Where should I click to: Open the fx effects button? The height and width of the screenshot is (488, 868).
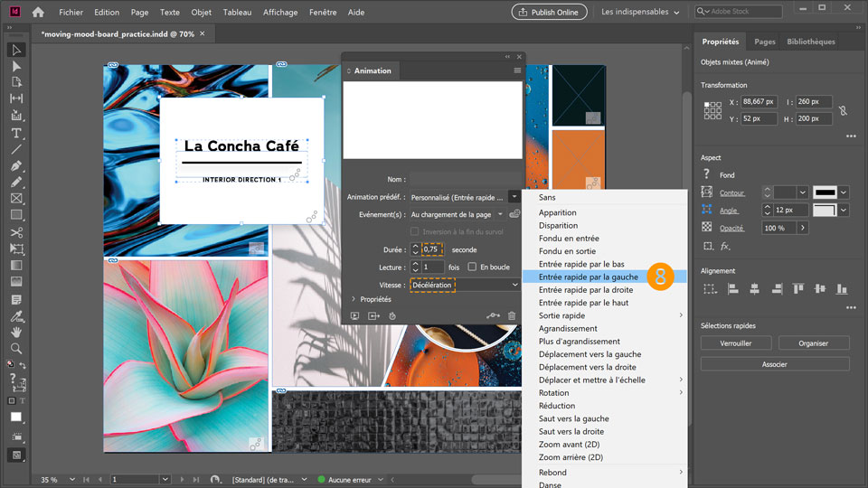(x=725, y=246)
